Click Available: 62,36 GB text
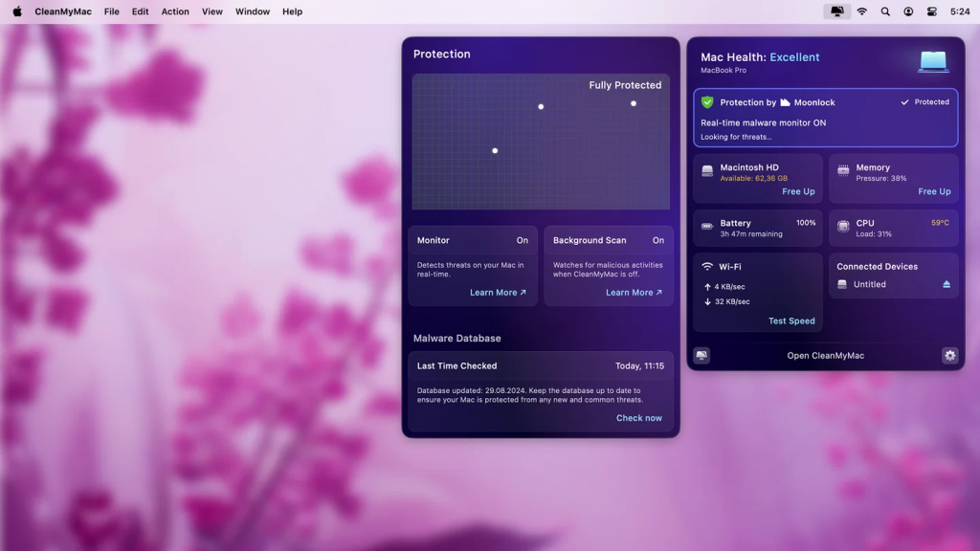The height and width of the screenshot is (551, 980). pyautogui.click(x=754, y=179)
